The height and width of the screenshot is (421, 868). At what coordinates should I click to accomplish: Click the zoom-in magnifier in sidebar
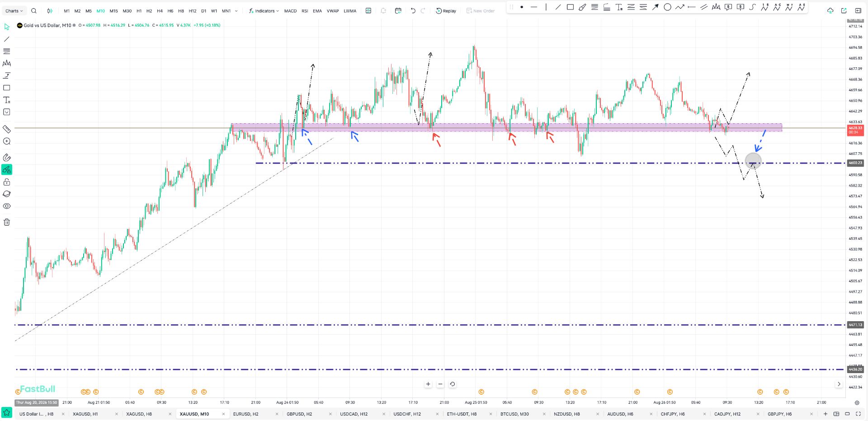[7, 141]
